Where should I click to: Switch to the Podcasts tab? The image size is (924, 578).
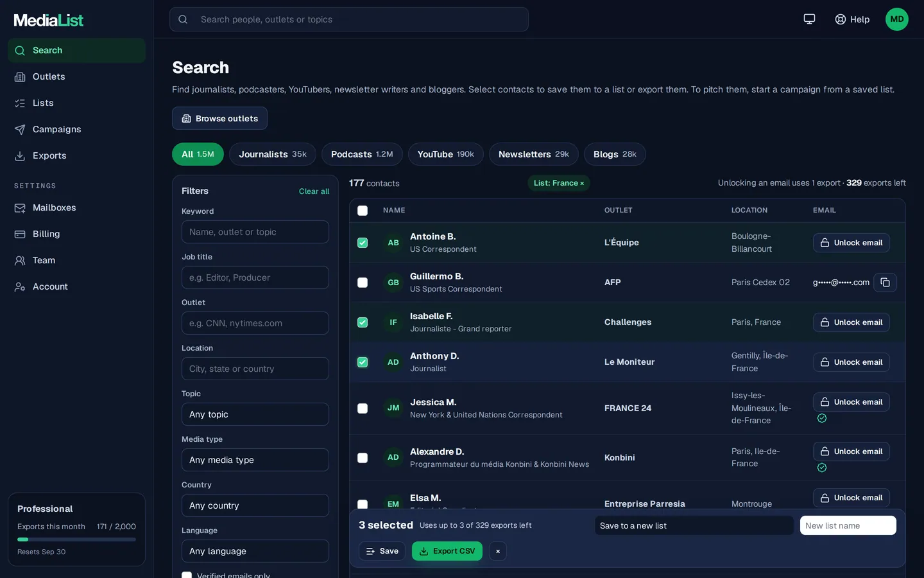click(x=362, y=154)
